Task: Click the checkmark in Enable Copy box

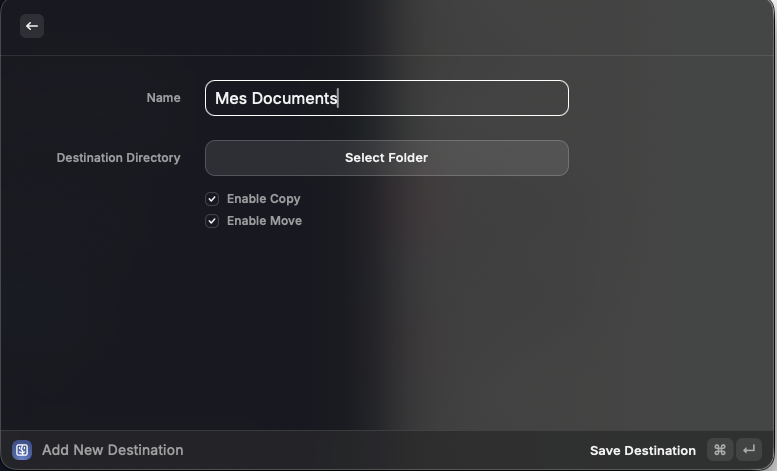Action: 212,199
